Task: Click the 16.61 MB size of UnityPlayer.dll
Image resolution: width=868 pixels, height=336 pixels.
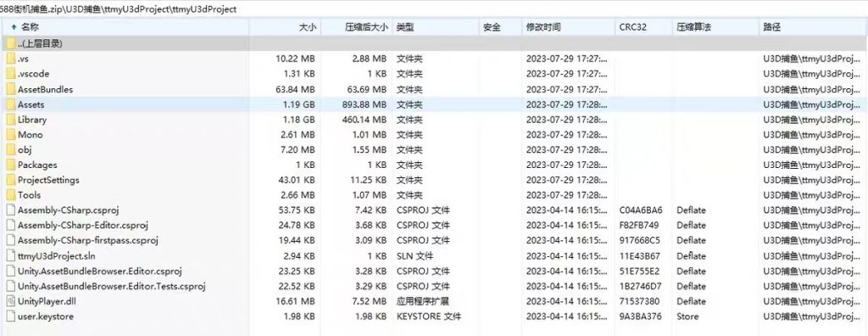Action: click(x=295, y=301)
